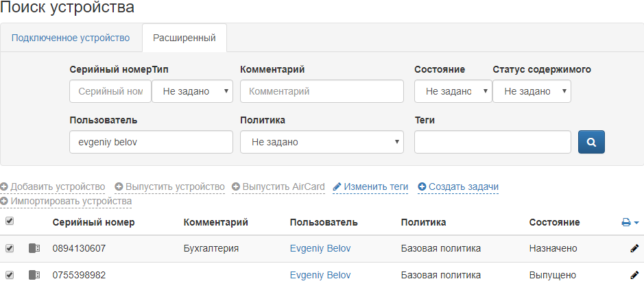644x290 pixels.
Task: Click device icon in row 0894130607
Action: coord(34,248)
